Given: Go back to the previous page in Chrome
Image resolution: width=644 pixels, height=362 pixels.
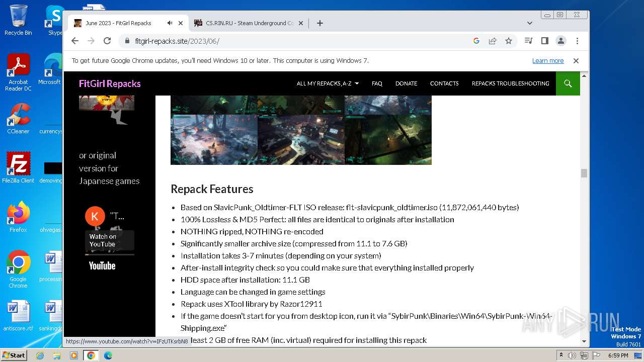Looking at the screenshot, I should (x=75, y=41).
